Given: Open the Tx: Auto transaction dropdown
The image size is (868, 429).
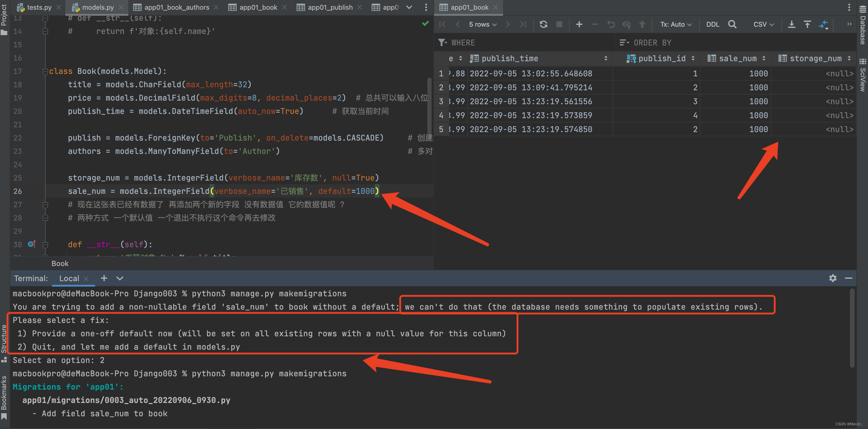Looking at the screenshot, I should pyautogui.click(x=676, y=24).
